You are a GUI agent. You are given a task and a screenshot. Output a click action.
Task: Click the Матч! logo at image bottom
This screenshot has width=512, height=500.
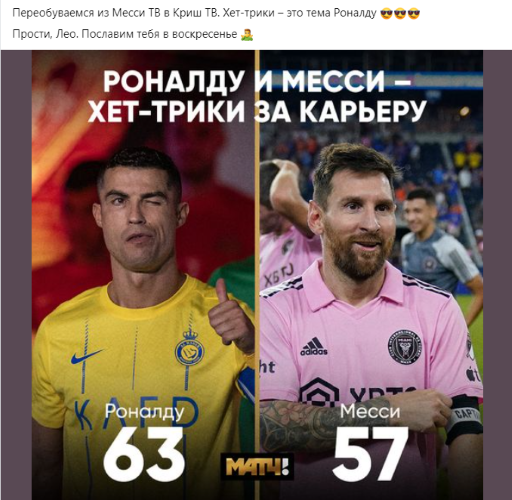257,467
